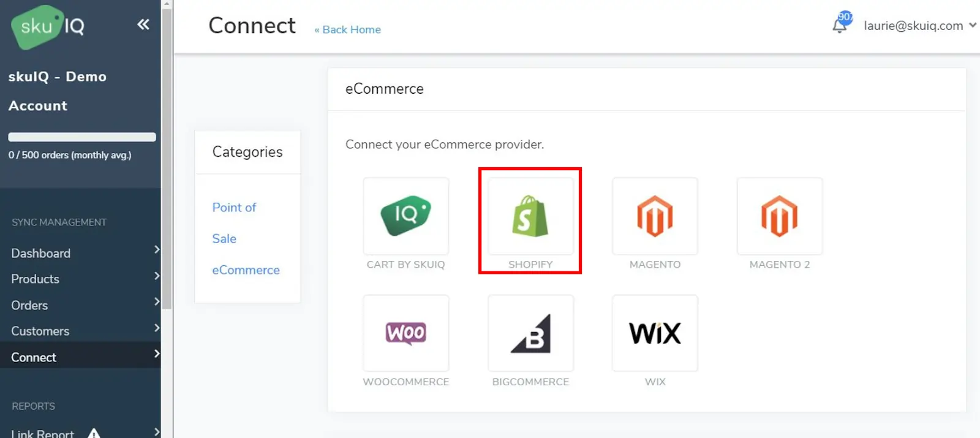Select the Cart by skuIQ tile

point(406,216)
